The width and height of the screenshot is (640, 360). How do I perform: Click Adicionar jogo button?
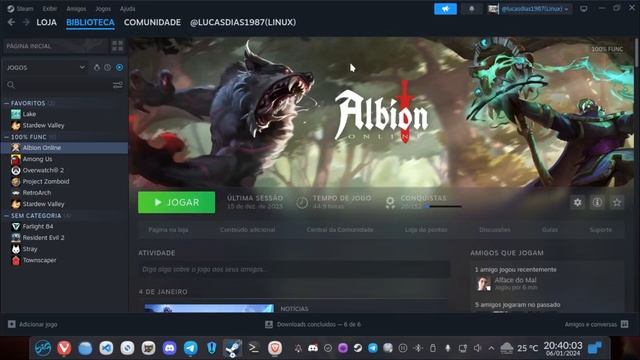pyautogui.click(x=33, y=324)
